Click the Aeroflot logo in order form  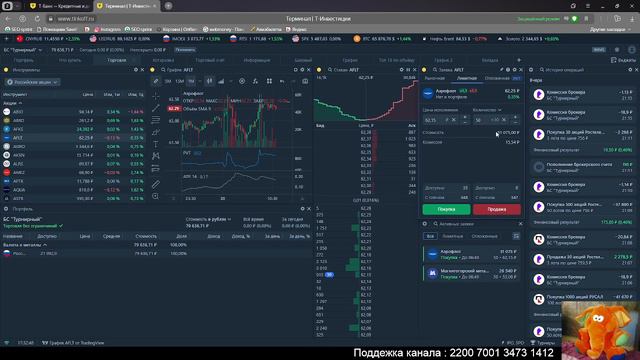[x=428, y=93]
